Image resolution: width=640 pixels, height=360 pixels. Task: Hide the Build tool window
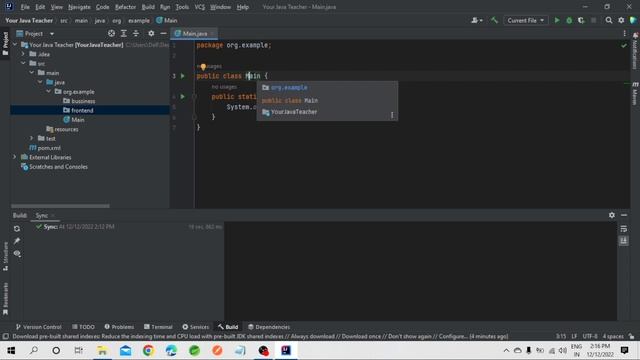624,215
